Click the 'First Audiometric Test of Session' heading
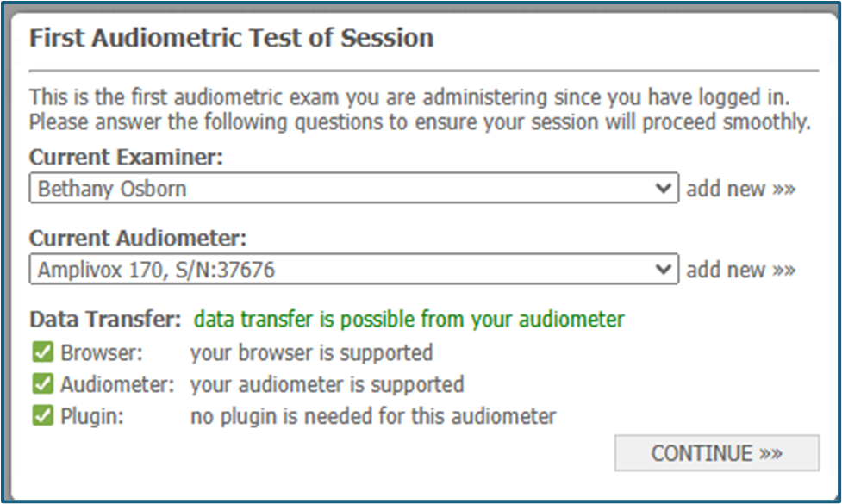This screenshot has width=842, height=504. click(x=231, y=39)
